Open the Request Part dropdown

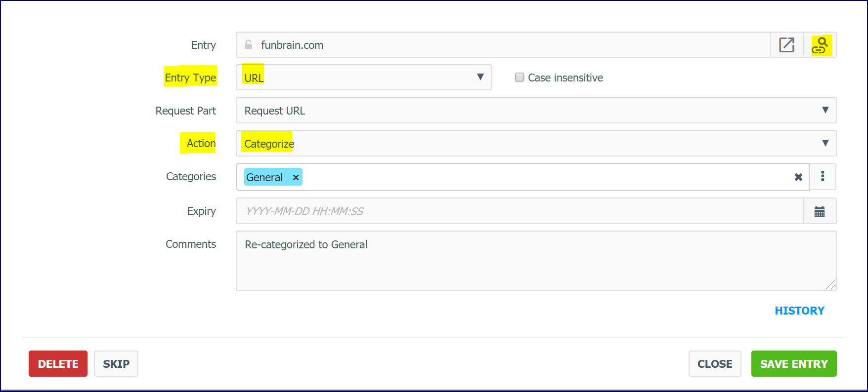(x=536, y=110)
